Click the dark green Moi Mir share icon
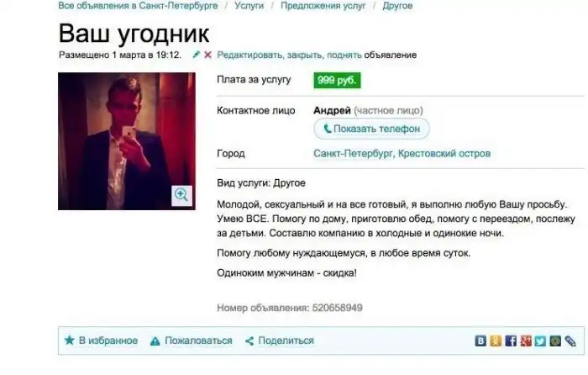This screenshot has width=588, height=375. pyautogui.click(x=555, y=341)
